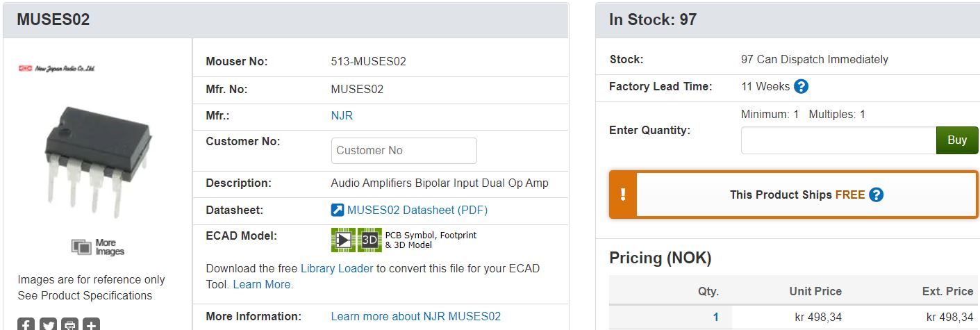The image size is (980, 330).
Task: Open the Factory Lead Time help icon
Action: 801,87
